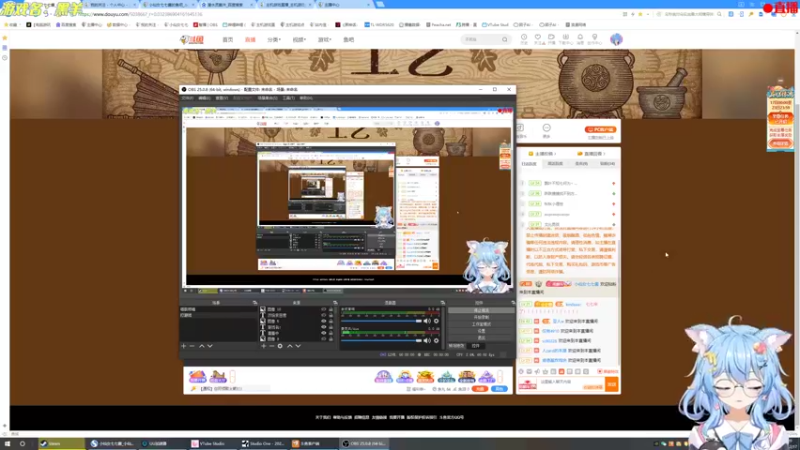This screenshot has height=450, width=800.
Task: Click first gift icon in gift bar
Action: (x=197, y=377)
